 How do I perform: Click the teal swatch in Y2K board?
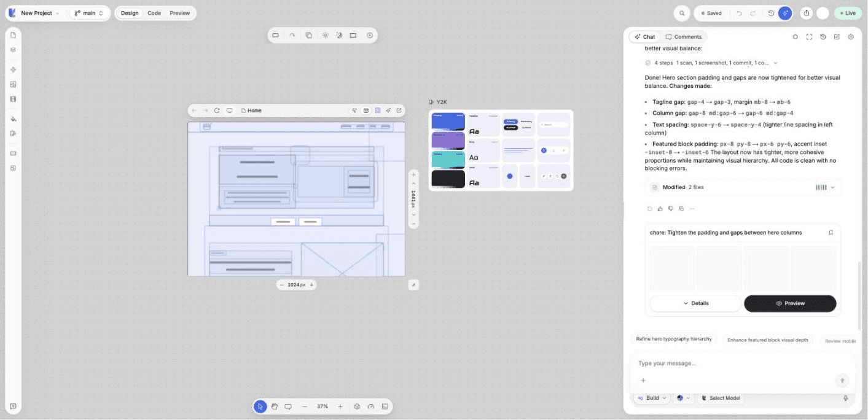pos(448,160)
